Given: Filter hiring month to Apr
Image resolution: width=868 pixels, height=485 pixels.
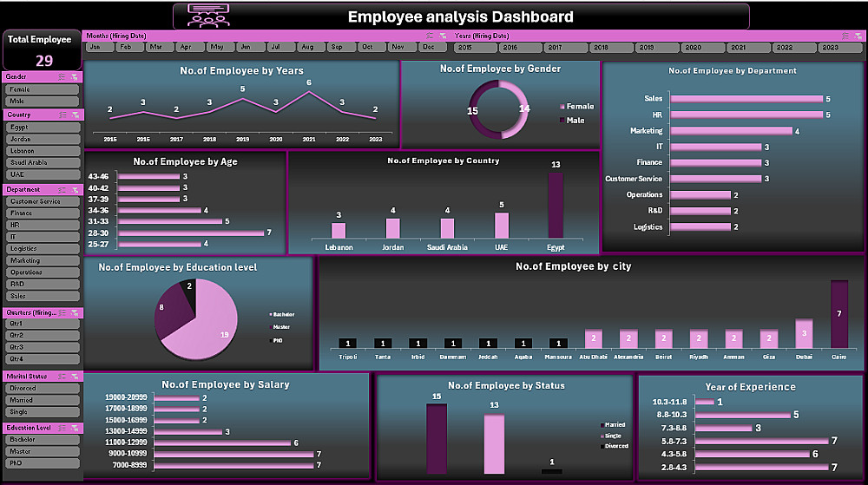Looking at the screenshot, I should (x=189, y=48).
